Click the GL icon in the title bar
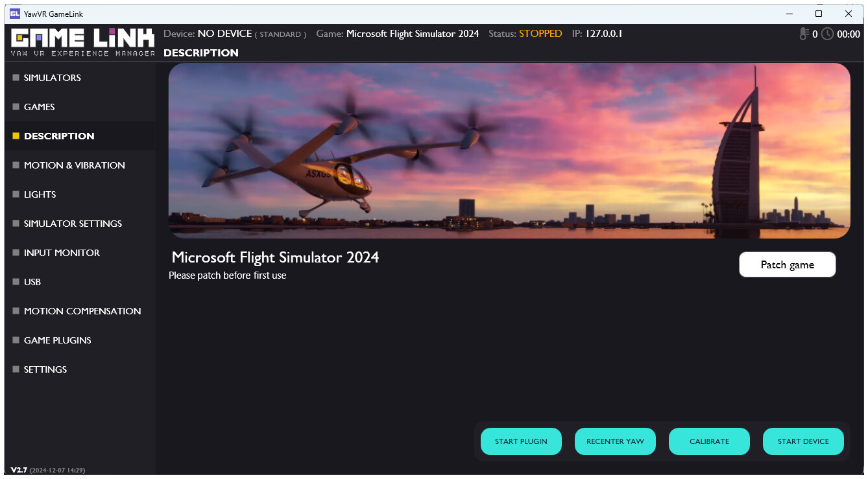868x479 pixels. (14, 13)
